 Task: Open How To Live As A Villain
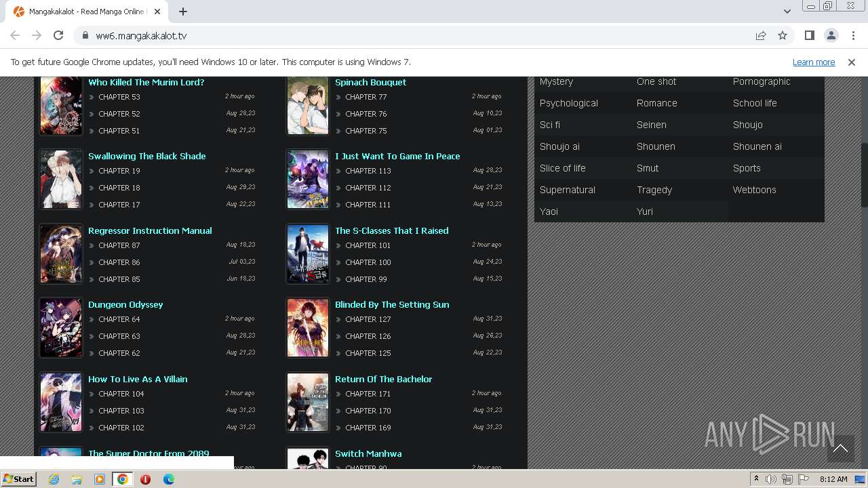coord(138,379)
